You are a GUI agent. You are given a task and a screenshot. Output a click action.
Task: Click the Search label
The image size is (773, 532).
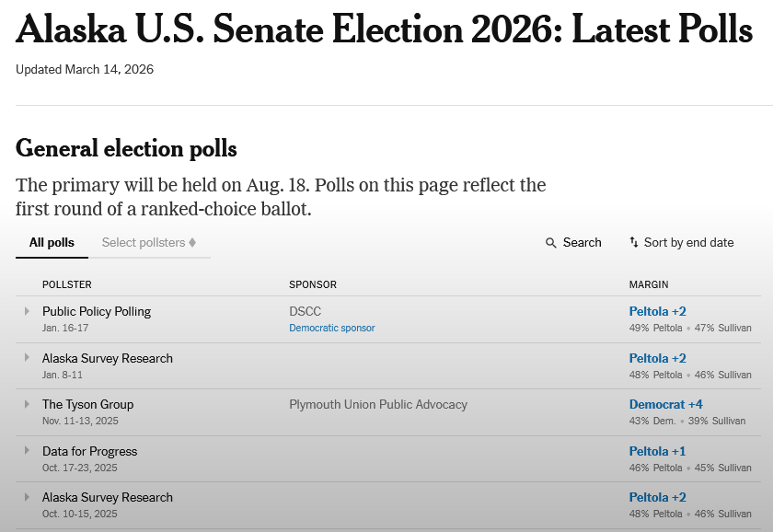click(582, 243)
